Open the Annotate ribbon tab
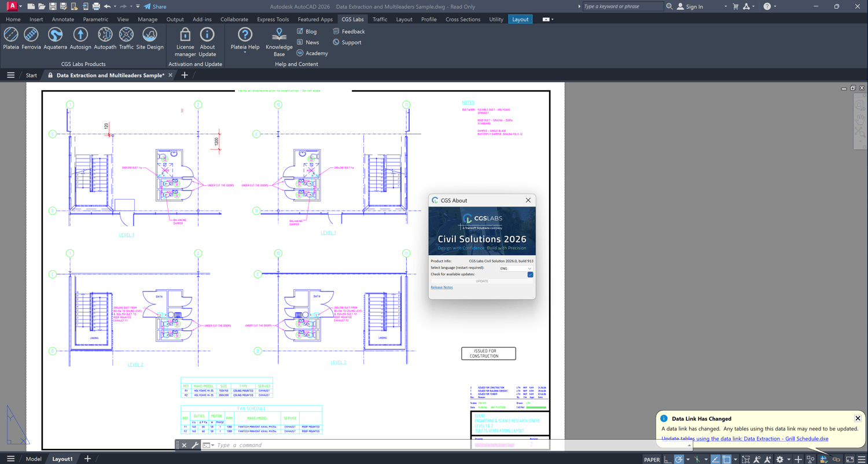Viewport: 868px width, 464px height. coord(62,19)
